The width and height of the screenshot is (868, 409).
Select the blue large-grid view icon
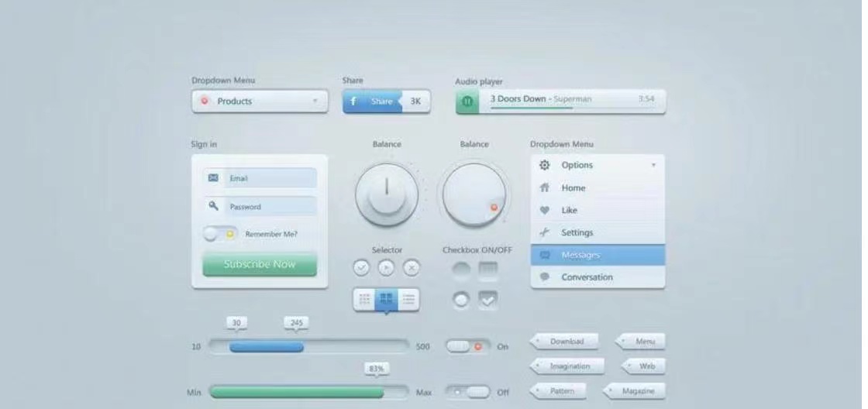pos(387,300)
